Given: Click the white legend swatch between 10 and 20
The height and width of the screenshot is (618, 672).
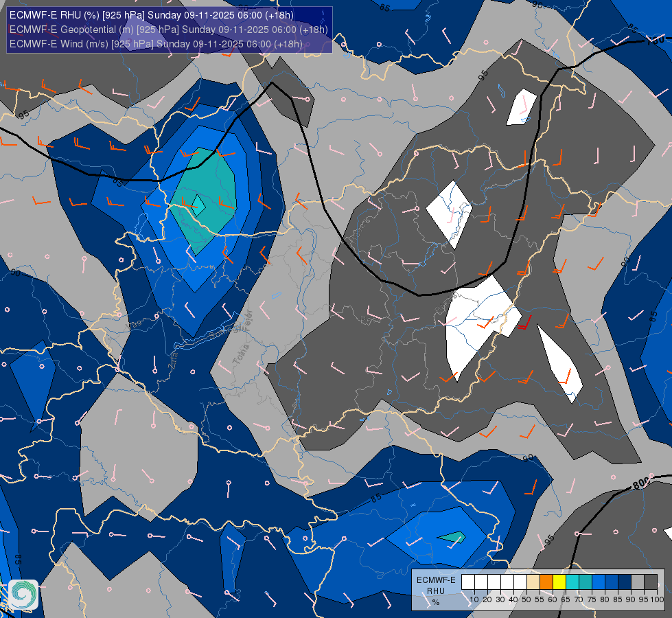Looking at the screenshot, I should pyautogui.click(x=481, y=582).
